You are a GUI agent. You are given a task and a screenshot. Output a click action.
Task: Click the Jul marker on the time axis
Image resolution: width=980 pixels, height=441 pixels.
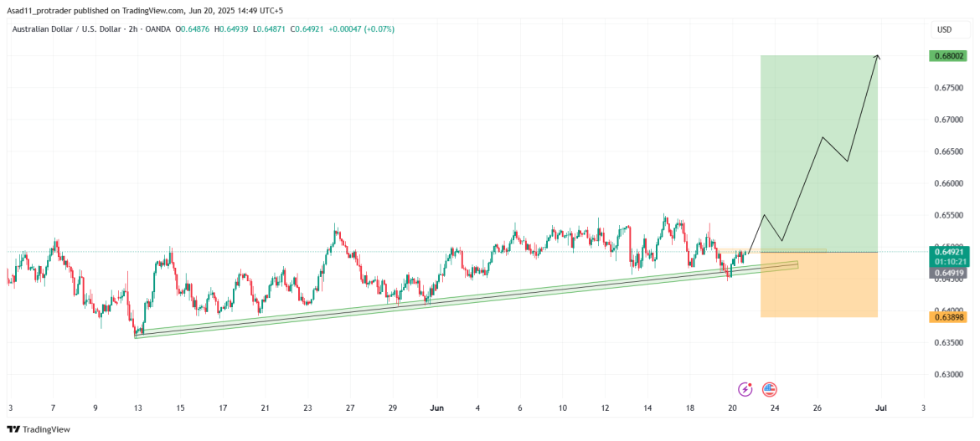coord(881,408)
